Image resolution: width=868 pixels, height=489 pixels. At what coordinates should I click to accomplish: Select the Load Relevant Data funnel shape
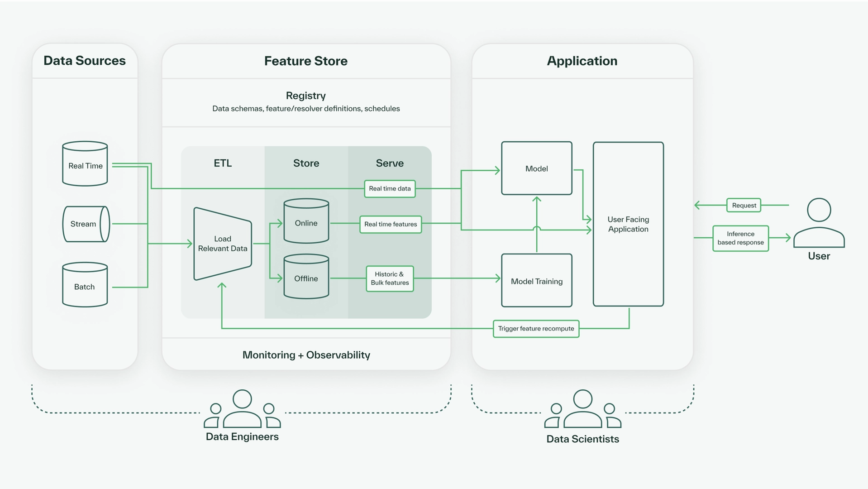click(x=222, y=244)
